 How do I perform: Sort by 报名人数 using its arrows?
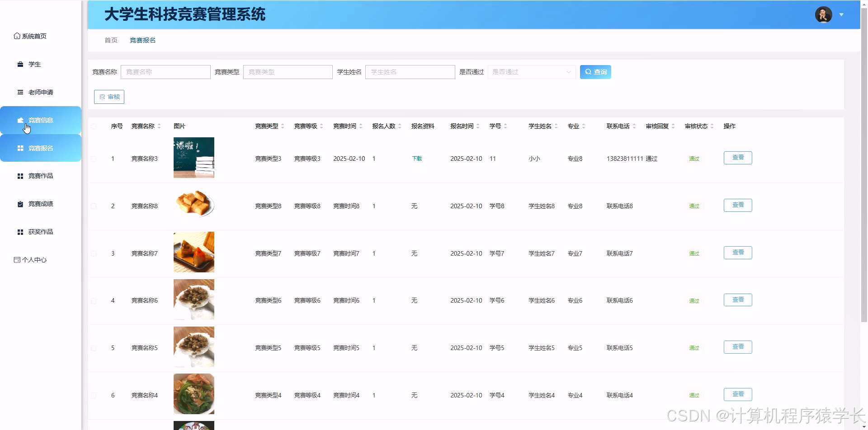tap(399, 126)
